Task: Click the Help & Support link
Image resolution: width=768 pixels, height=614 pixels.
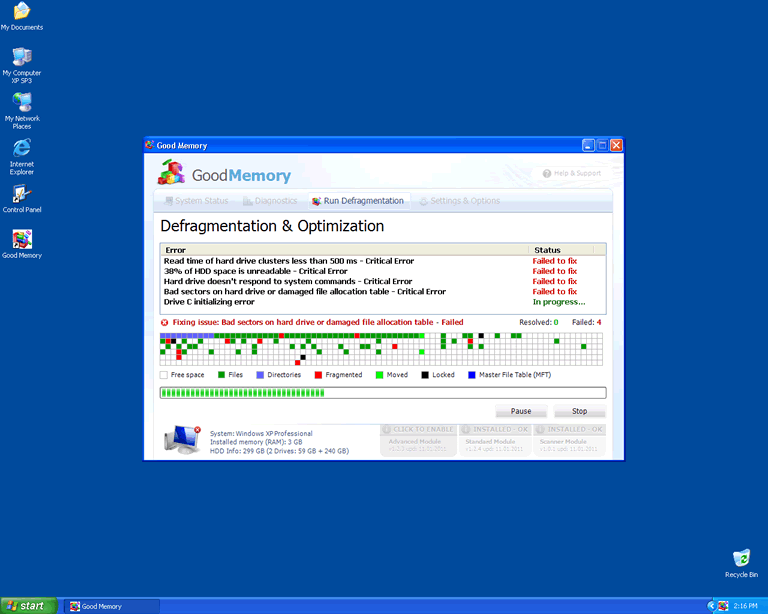Action: click(x=572, y=173)
